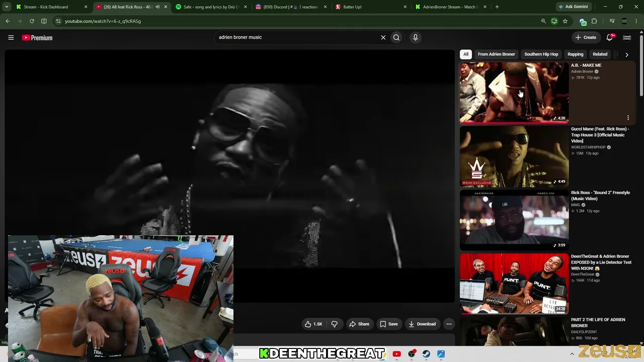This screenshot has height=362, width=644.
Task: Show more filter chips with the arrow
Action: [x=626, y=54]
